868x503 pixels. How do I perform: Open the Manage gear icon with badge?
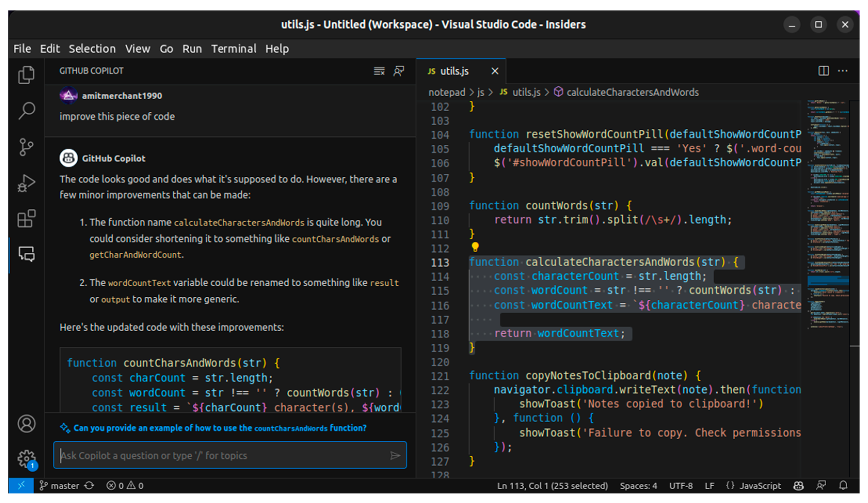pos(26,459)
